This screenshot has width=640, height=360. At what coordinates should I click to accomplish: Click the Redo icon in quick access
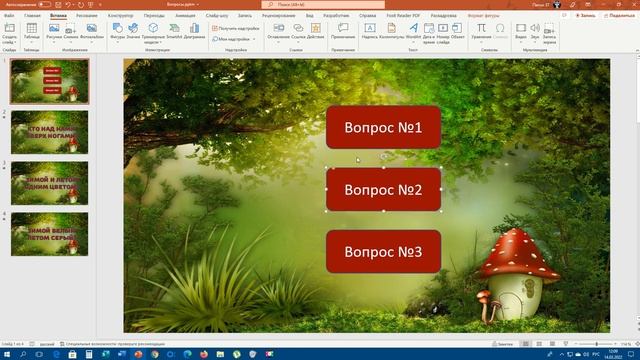(x=80, y=4)
